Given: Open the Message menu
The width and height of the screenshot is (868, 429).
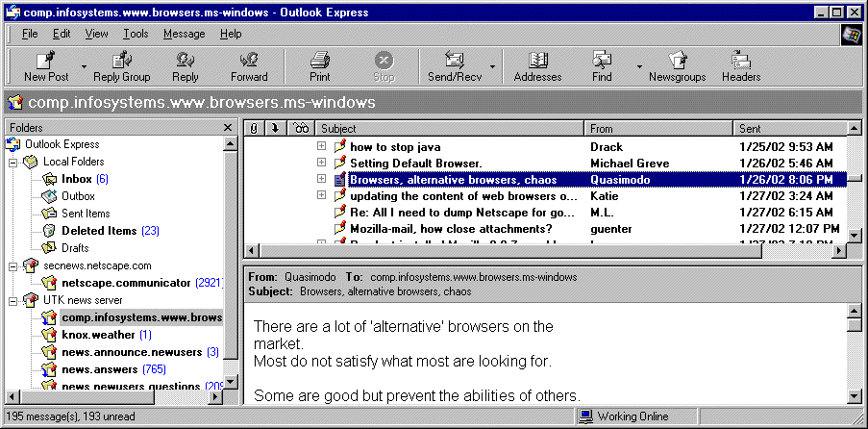Looking at the screenshot, I should pos(184,34).
